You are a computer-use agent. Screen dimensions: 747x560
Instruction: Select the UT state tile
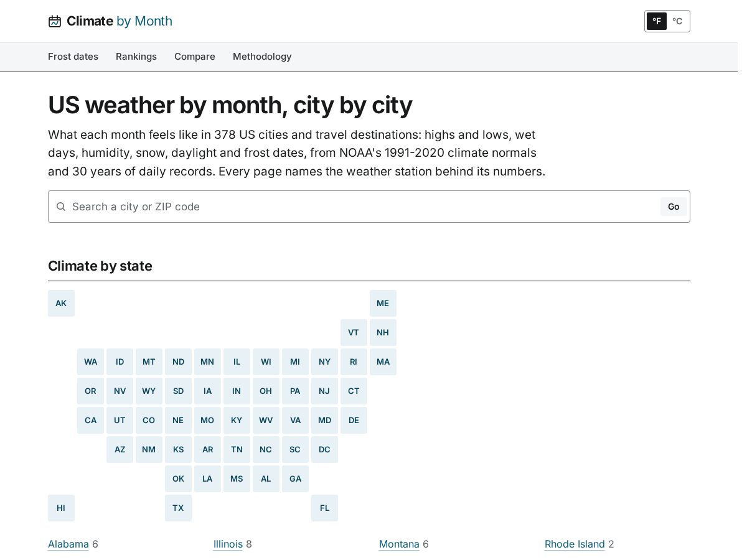pos(120,421)
